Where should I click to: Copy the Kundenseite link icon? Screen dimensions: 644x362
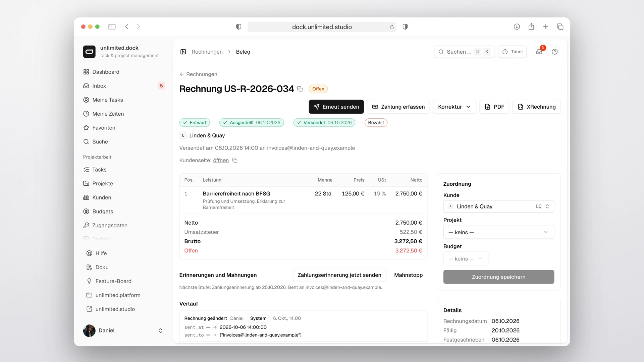[235, 160]
